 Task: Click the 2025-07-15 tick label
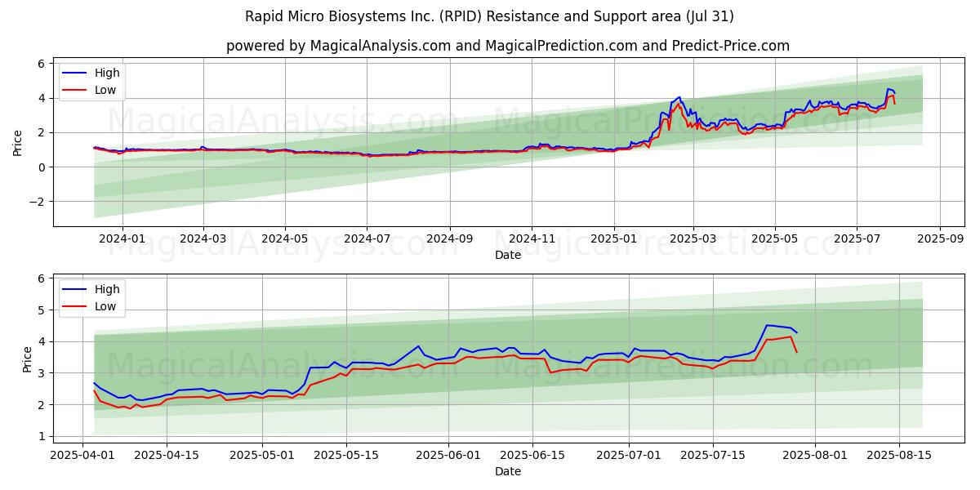coord(711,455)
